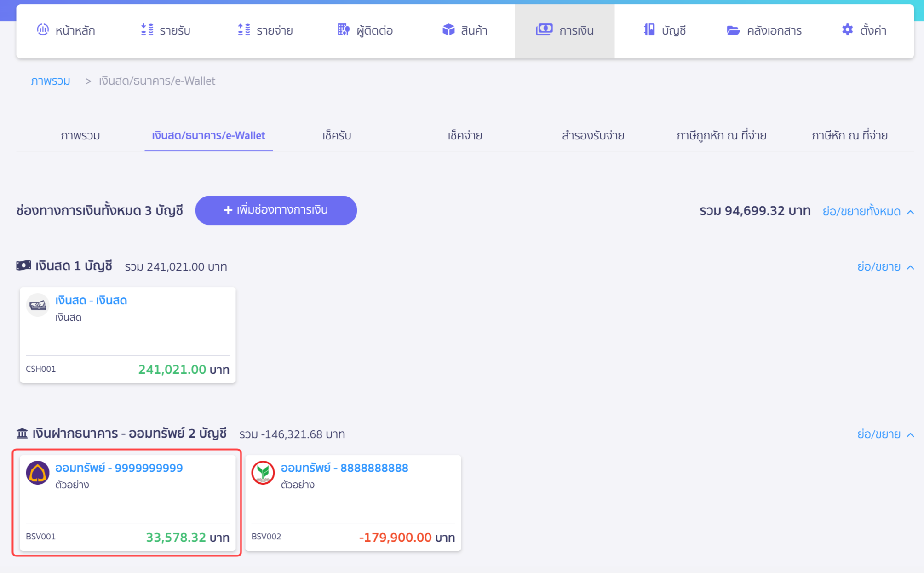The image size is (924, 573).
Task: Switch to the ภาษีหัก ณ ที่จ่าย tab
Action: point(849,136)
